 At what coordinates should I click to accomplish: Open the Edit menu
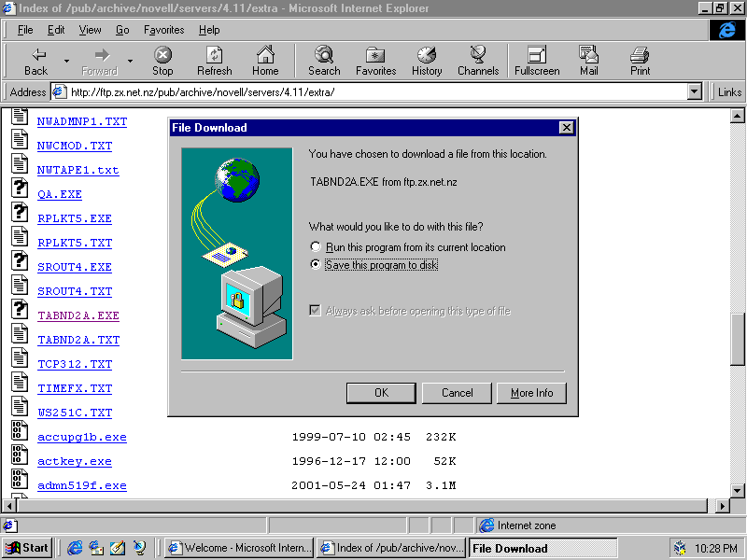(x=56, y=30)
